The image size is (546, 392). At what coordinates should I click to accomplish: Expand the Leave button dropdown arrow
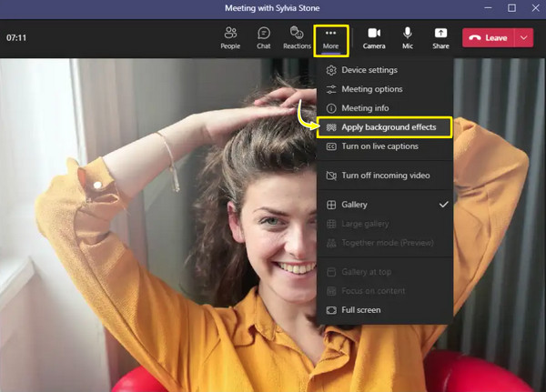click(x=524, y=37)
